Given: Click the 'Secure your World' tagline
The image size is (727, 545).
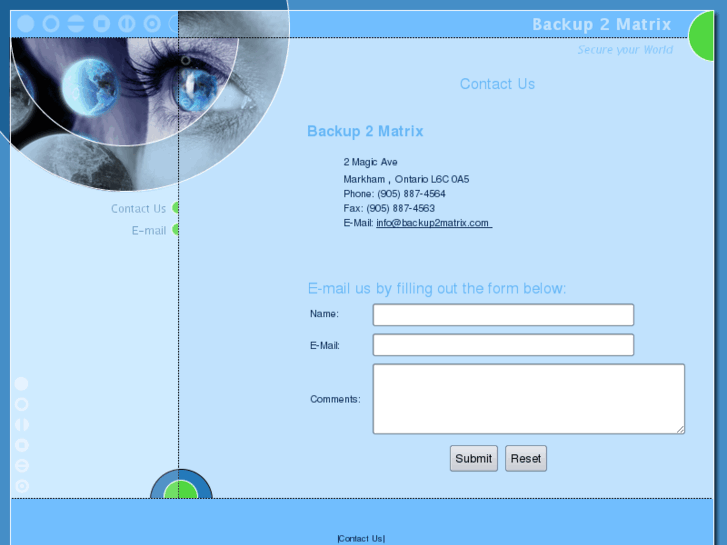Looking at the screenshot, I should pyautogui.click(x=625, y=50).
